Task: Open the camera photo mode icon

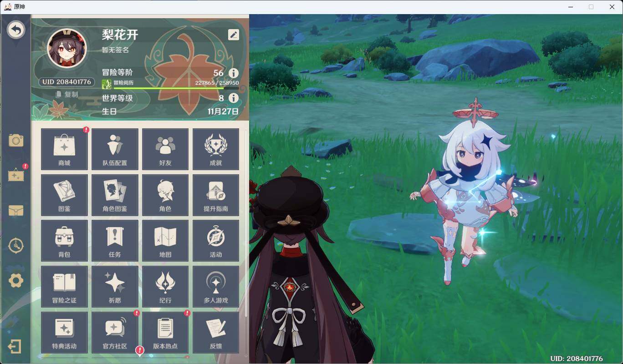Action: 16,140
